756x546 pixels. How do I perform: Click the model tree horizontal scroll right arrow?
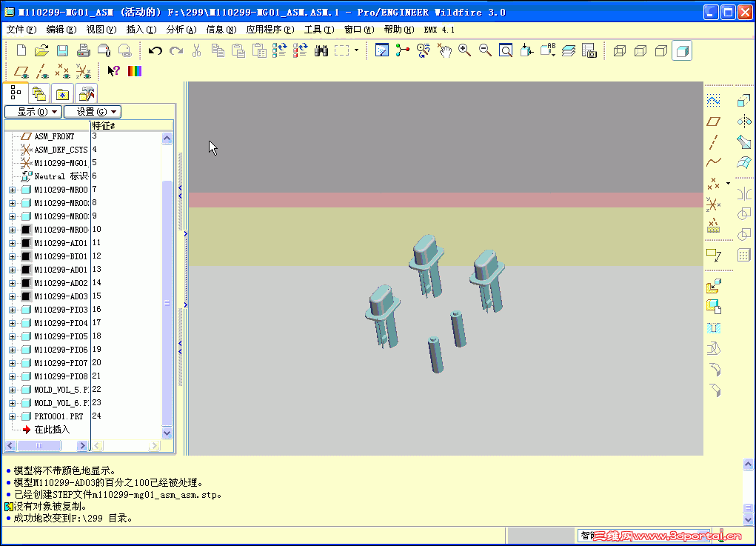(x=82, y=446)
